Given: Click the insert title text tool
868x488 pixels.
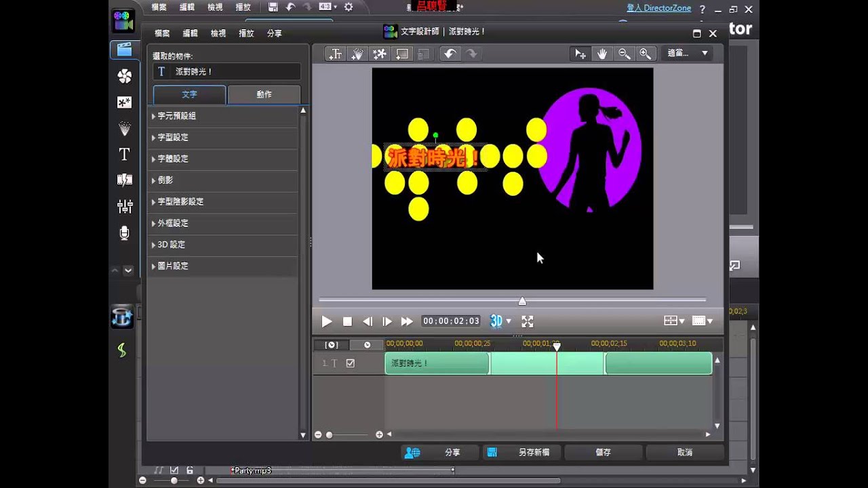Looking at the screenshot, I should 335,54.
